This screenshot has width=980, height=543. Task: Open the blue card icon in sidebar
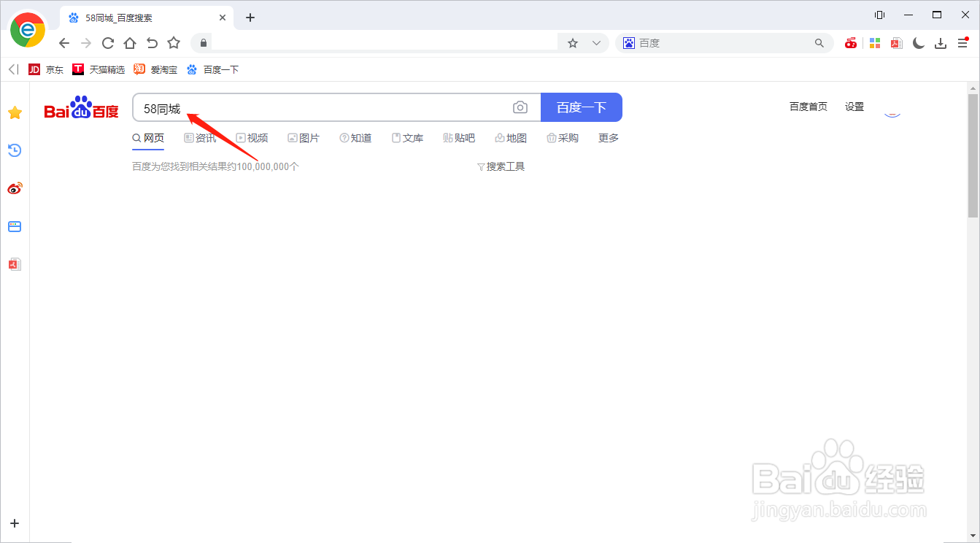coord(15,226)
